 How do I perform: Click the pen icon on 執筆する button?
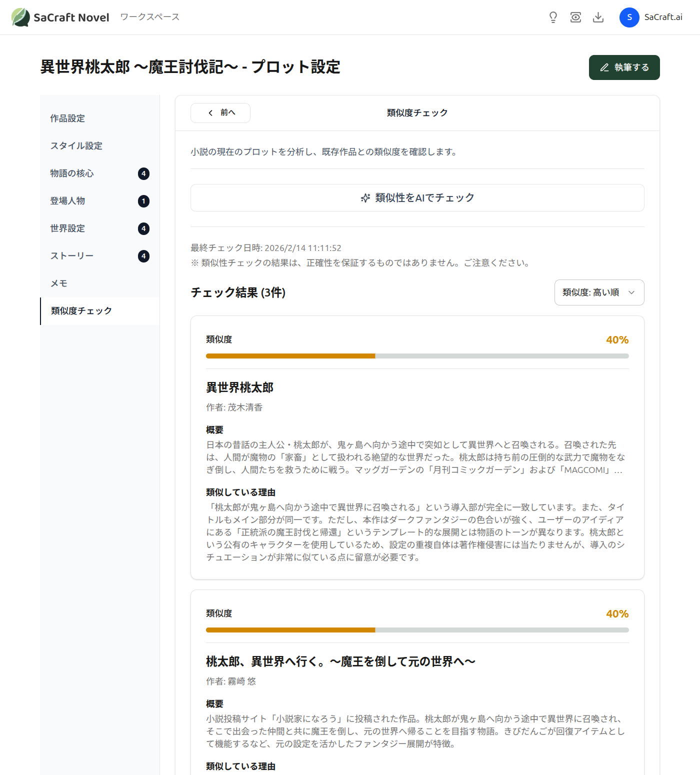click(603, 67)
